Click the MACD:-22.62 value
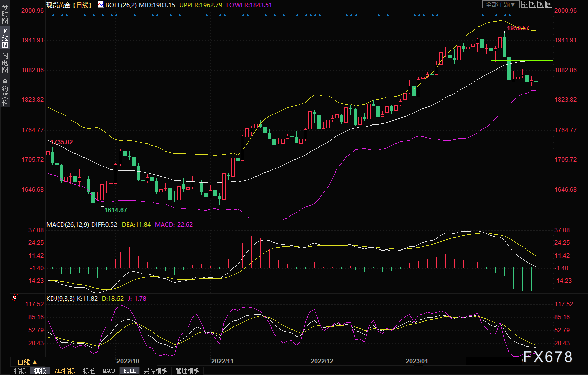This screenshot has height=375, width=588. pyautogui.click(x=174, y=224)
